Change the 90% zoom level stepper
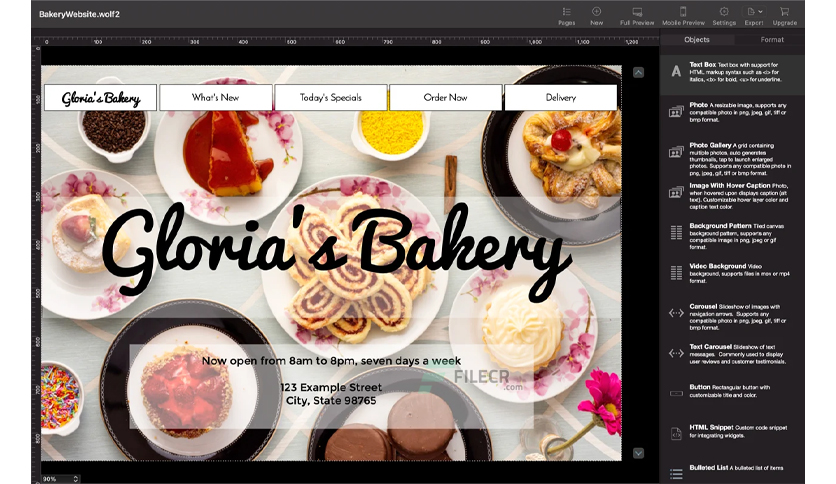836x484 pixels. point(76,479)
